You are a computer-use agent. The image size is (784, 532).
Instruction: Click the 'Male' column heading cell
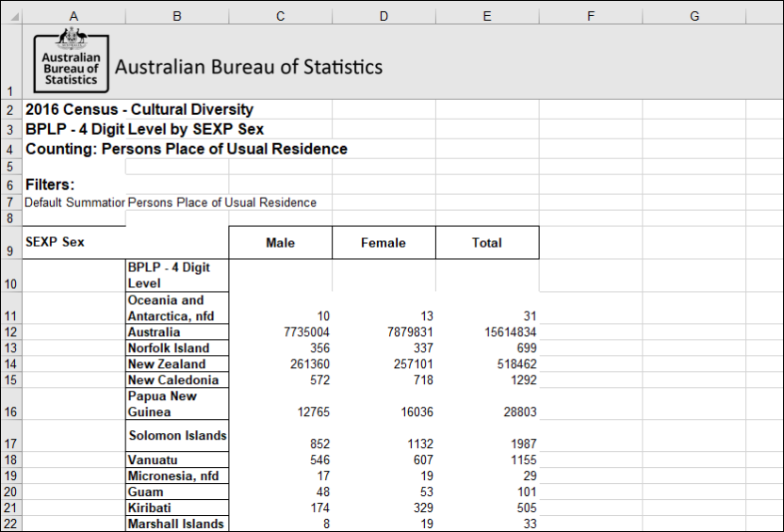[x=281, y=243]
